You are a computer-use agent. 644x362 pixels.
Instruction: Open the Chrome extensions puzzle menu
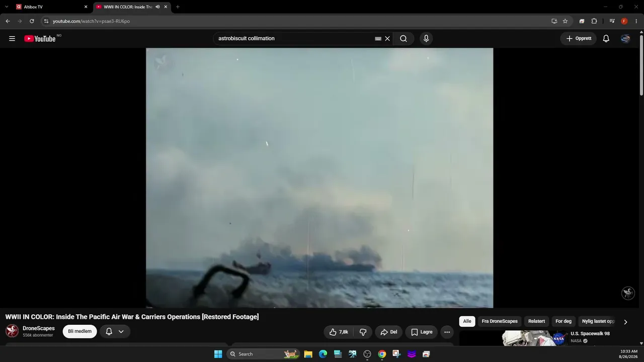pos(594,21)
